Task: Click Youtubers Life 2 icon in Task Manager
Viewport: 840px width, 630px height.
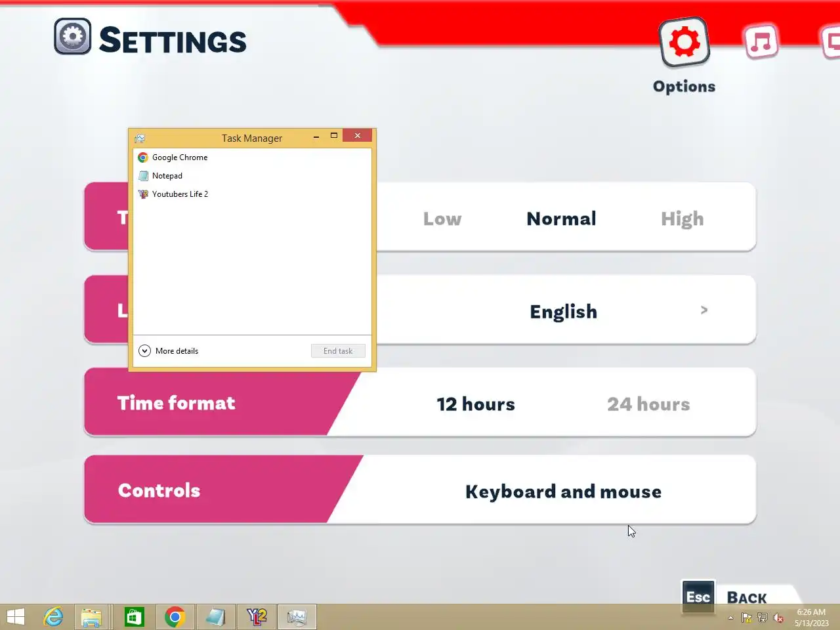Action: [x=143, y=194]
